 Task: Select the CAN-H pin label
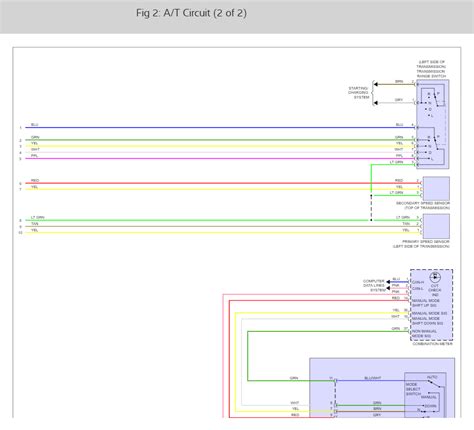[418, 282]
